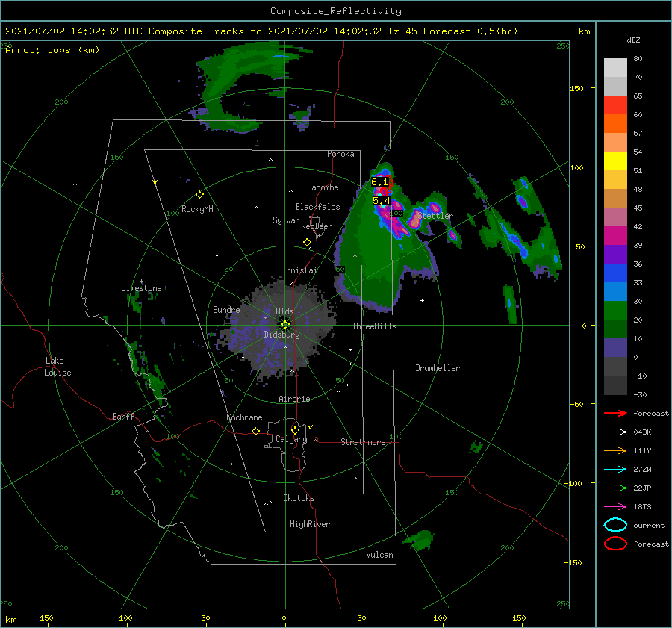Click the green 22JP arrow in legend
This screenshot has width=672, height=628.
[615, 488]
